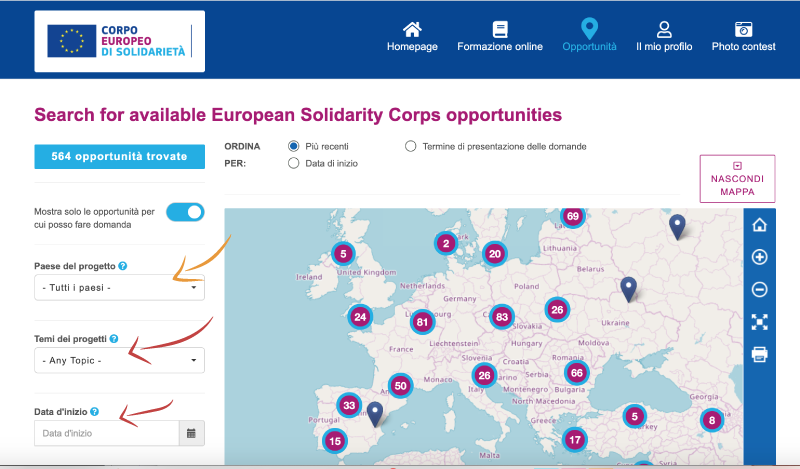Click the cluster marker labeled 83

502,317
